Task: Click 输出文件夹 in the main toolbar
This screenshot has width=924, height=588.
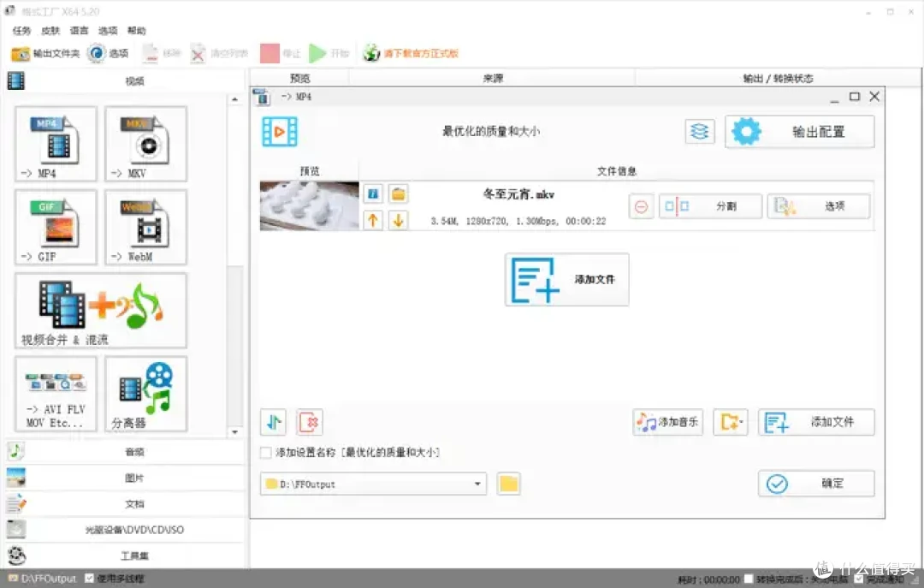Action: point(45,54)
